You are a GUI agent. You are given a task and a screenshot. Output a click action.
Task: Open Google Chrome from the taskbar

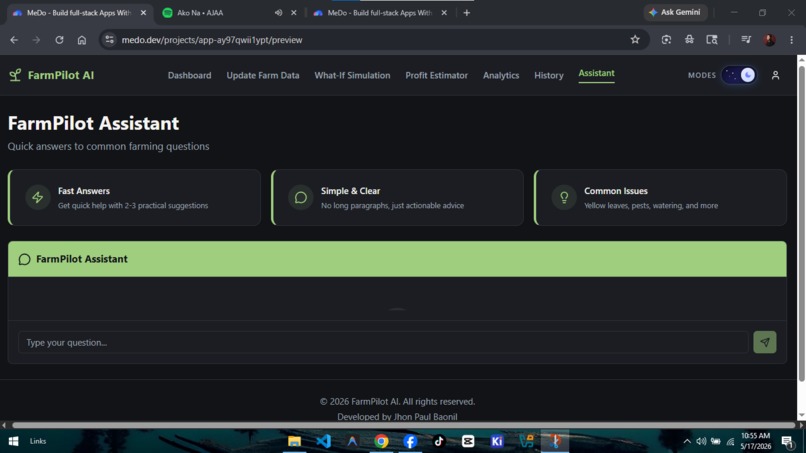point(381,441)
